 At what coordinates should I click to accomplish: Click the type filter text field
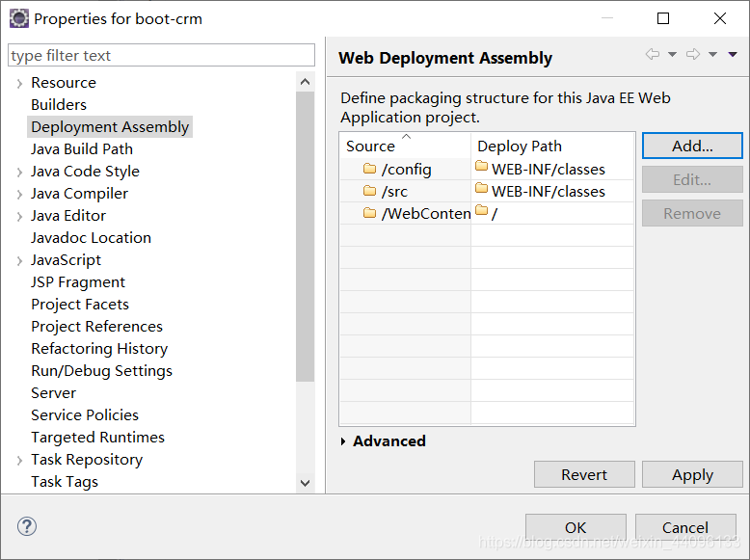tap(161, 56)
